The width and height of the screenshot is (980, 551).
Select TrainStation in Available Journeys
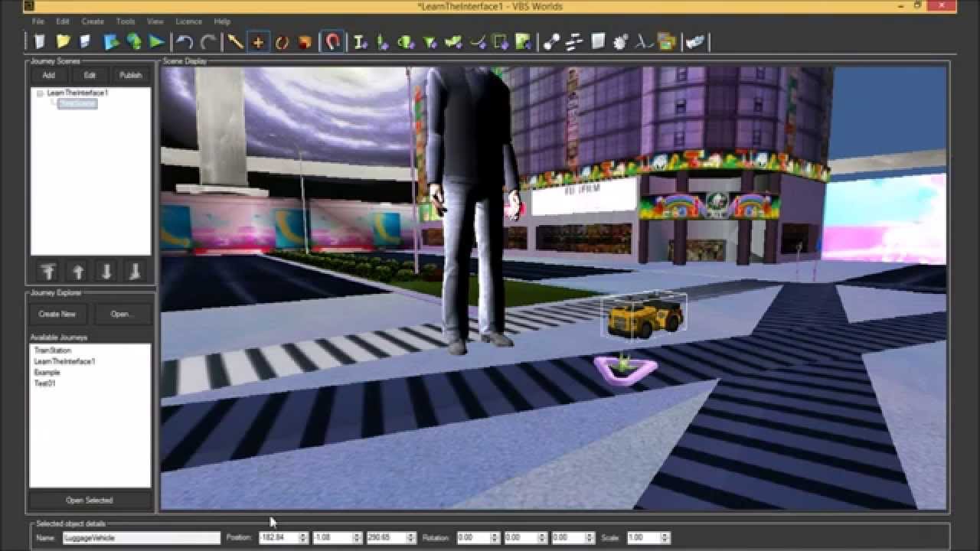click(x=53, y=350)
